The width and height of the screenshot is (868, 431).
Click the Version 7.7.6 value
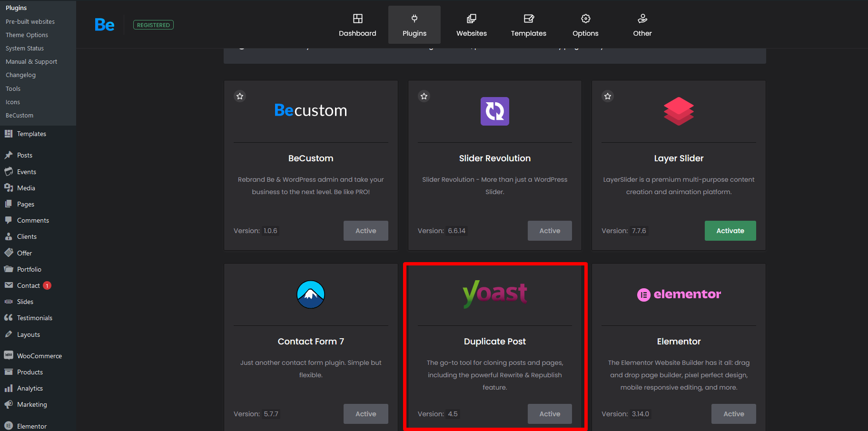point(639,231)
